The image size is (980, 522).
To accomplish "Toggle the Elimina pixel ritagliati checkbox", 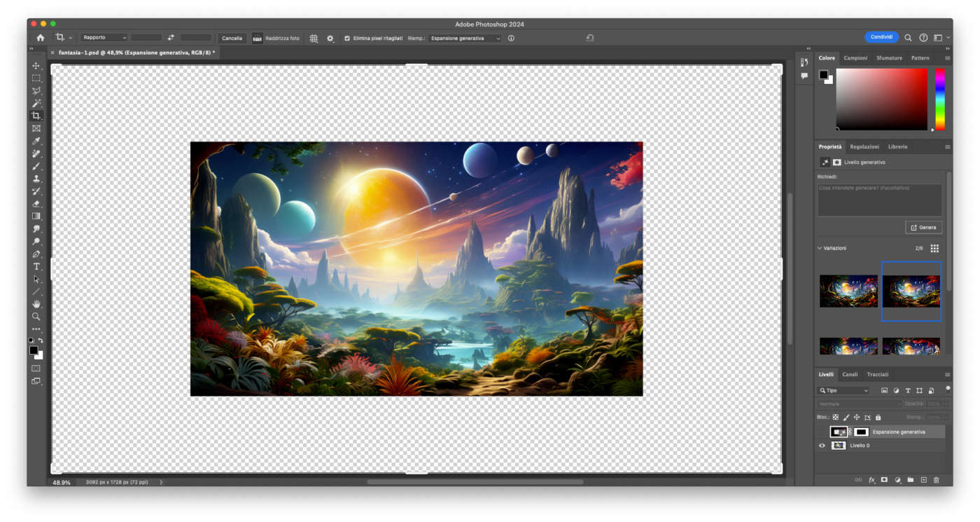I will tap(347, 38).
